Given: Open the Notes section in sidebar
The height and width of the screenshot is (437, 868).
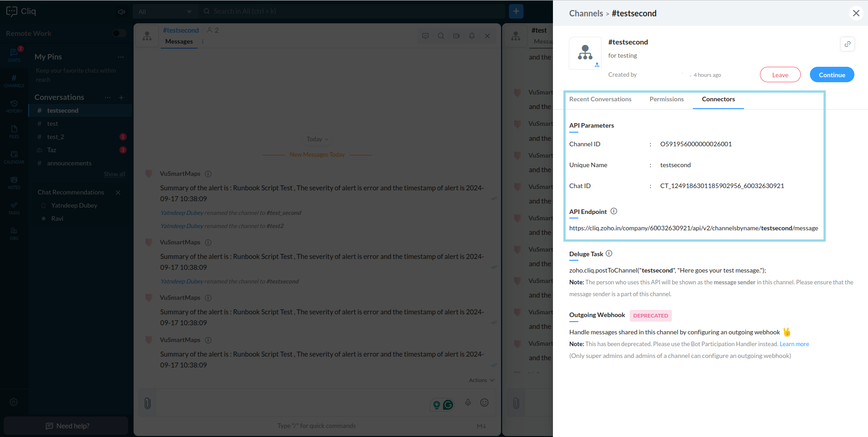Looking at the screenshot, I should coord(14,183).
